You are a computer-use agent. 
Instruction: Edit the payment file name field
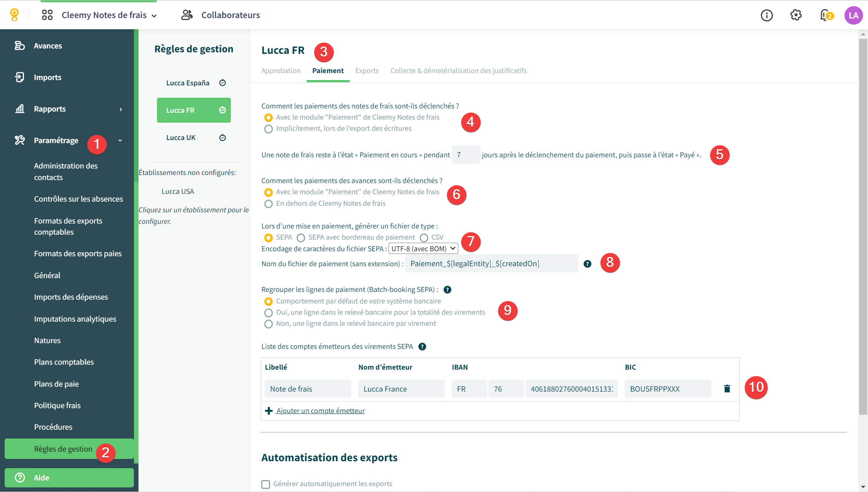492,264
